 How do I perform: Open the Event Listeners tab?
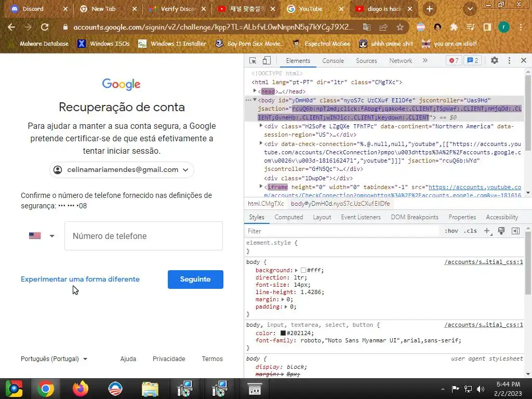pos(361,217)
